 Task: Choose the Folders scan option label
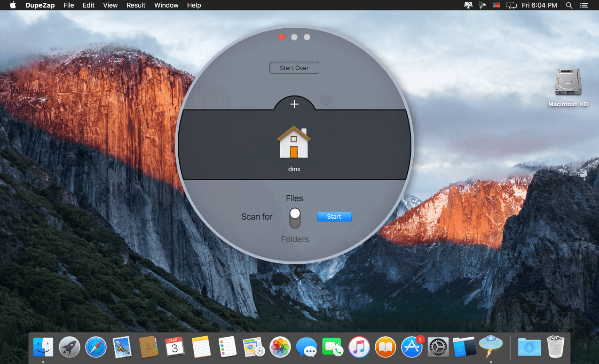coord(295,239)
